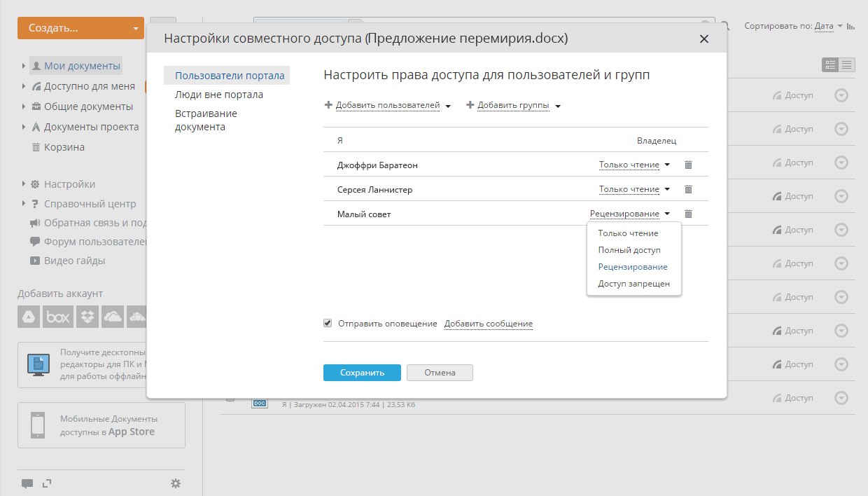Toggle Отправить оповещение checkbox
This screenshot has width=868, height=496.
(328, 323)
